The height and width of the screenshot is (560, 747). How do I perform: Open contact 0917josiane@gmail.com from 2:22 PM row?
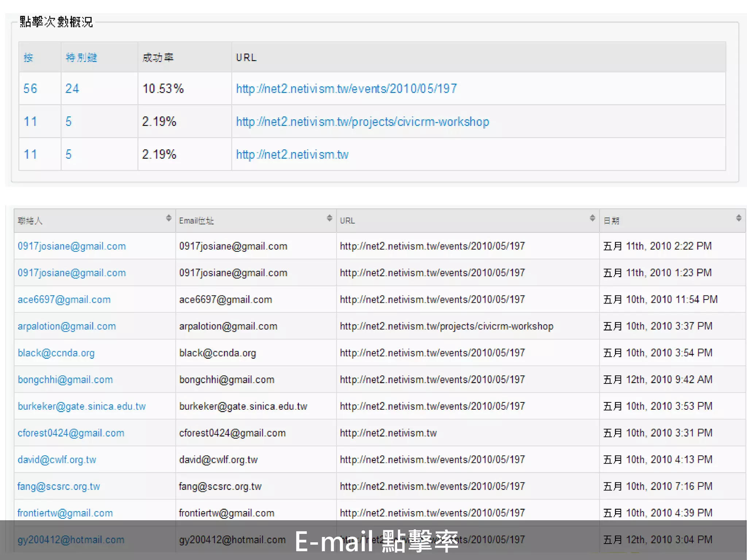coord(72,246)
